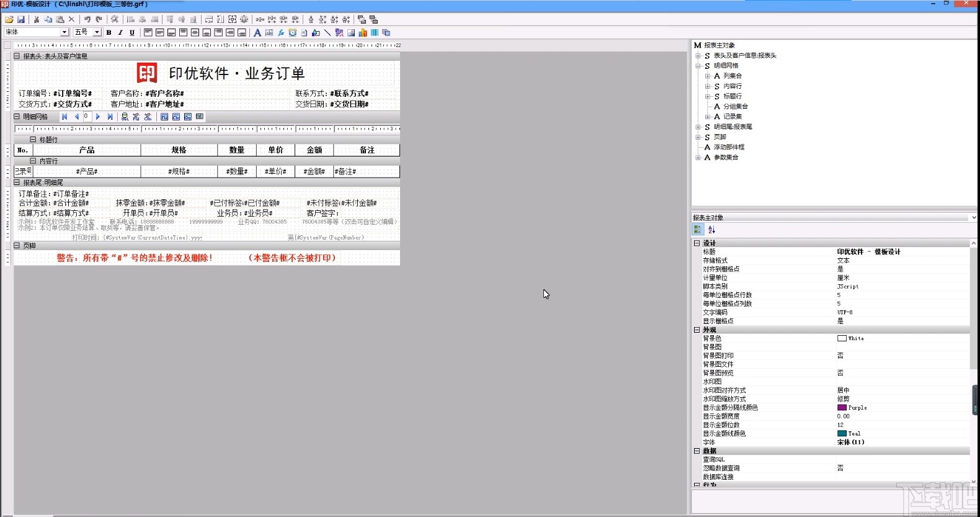Select the 规格 column header cell
This screenshot has width=980, height=517.
(x=179, y=150)
